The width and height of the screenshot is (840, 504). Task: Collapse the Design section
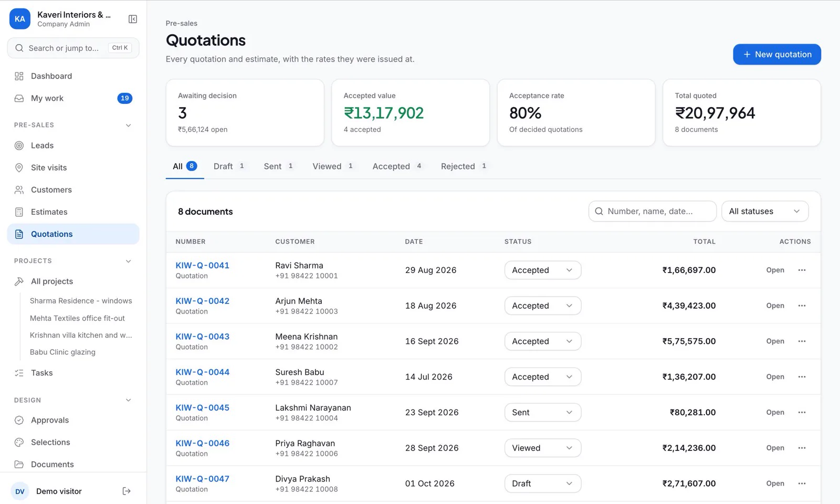(x=128, y=400)
